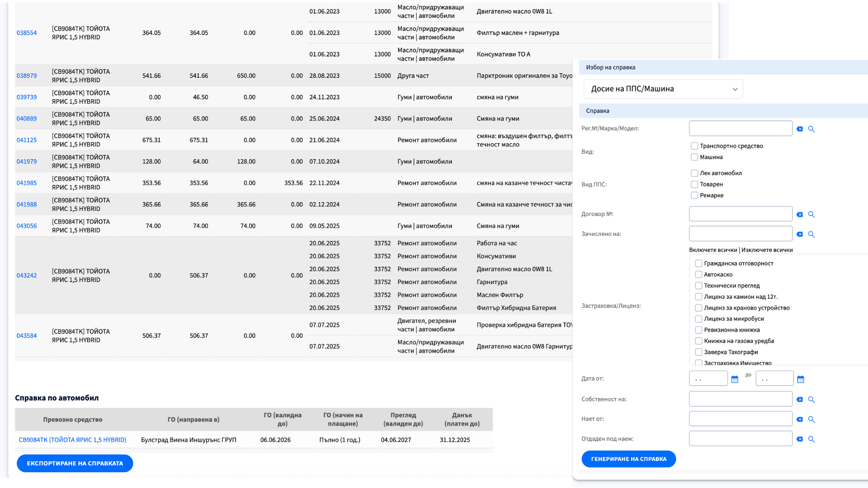Open the calendar picker for Дата от
The height and width of the screenshot is (488, 868).
(735, 379)
